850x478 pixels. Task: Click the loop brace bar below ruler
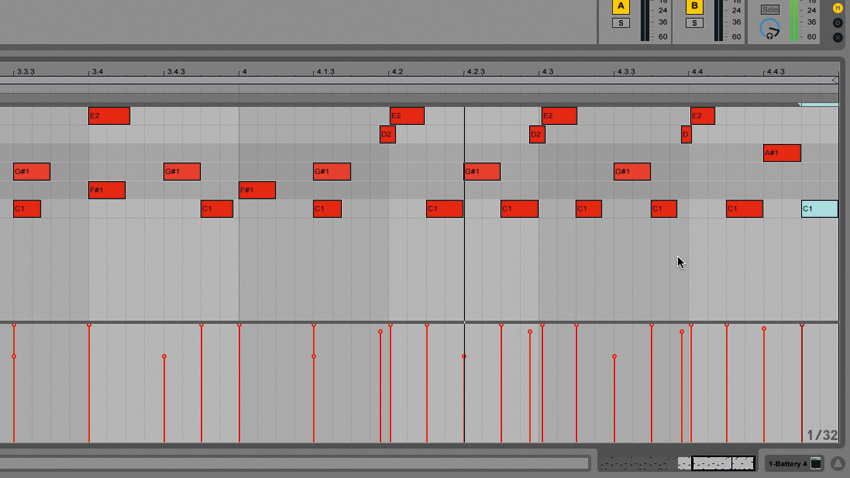418,80
